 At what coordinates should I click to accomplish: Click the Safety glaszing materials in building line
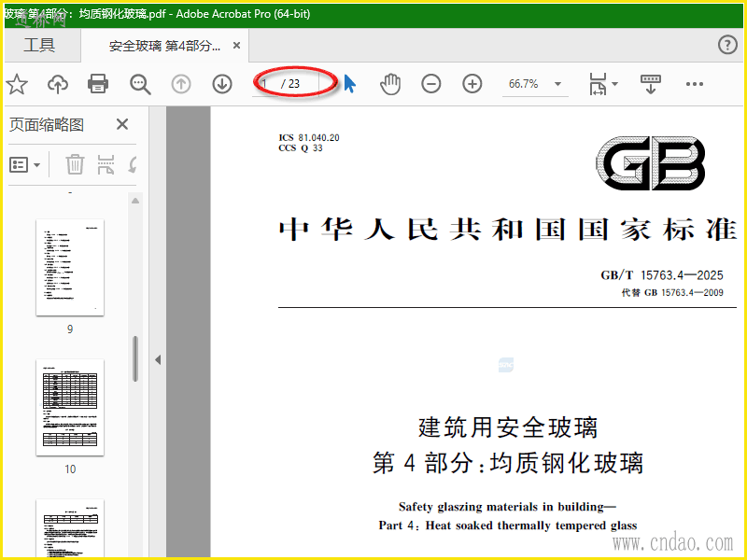(507, 507)
